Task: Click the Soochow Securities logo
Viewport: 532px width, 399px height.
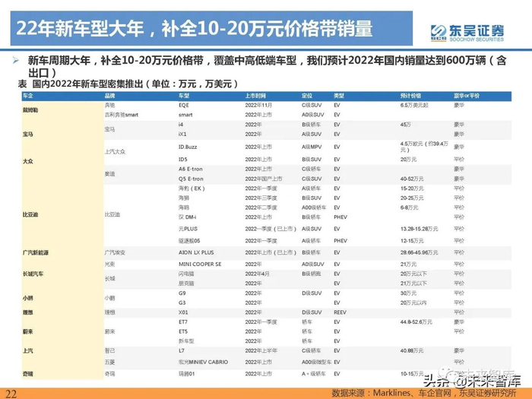Action: (x=467, y=33)
